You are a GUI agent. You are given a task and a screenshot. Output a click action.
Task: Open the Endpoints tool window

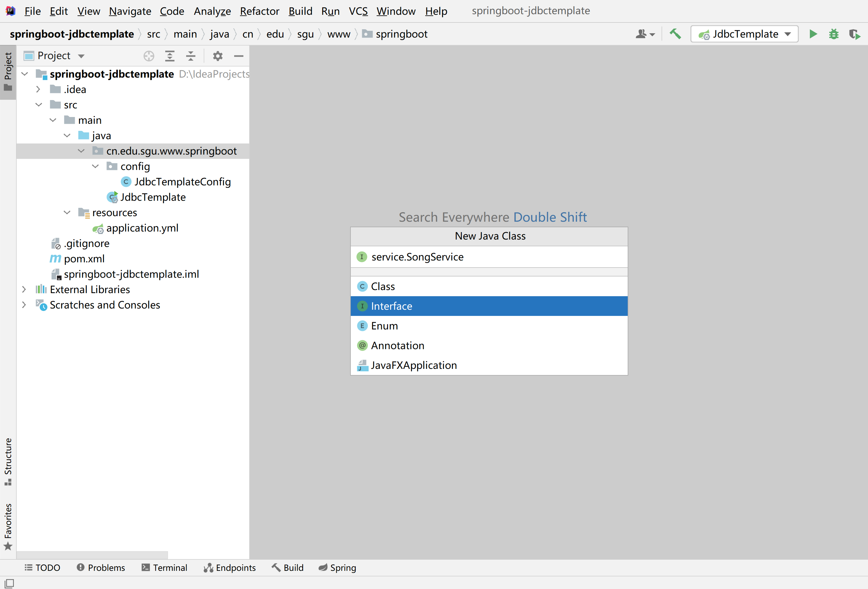(230, 567)
